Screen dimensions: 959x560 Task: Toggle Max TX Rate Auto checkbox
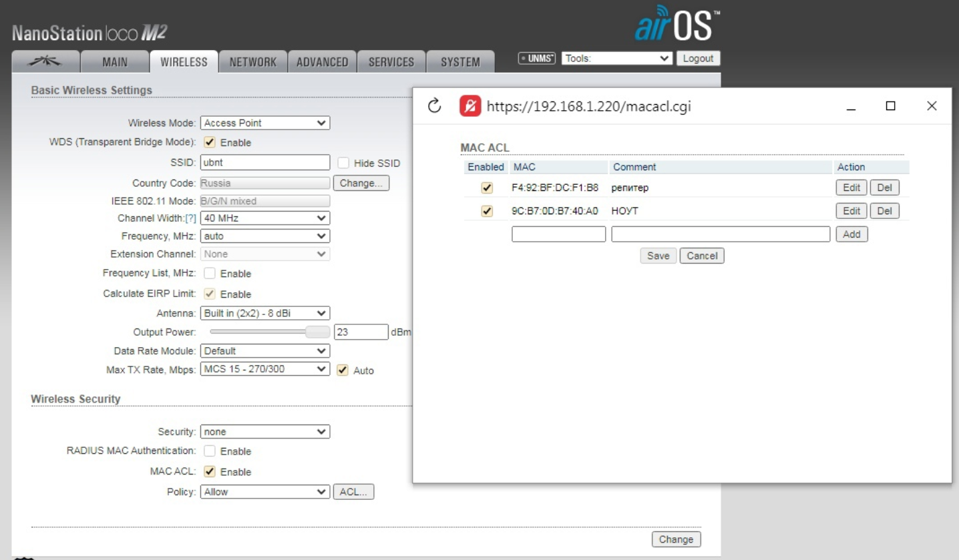(343, 370)
